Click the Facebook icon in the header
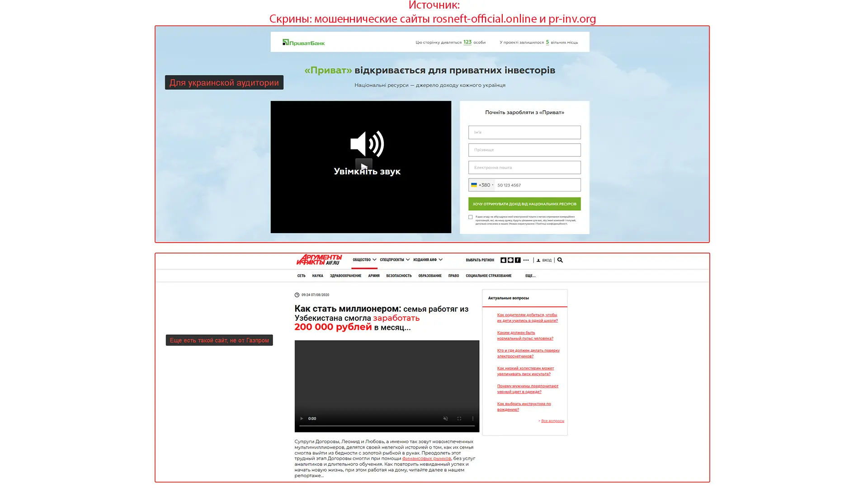This screenshot has height=488, width=868. tap(518, 260)
